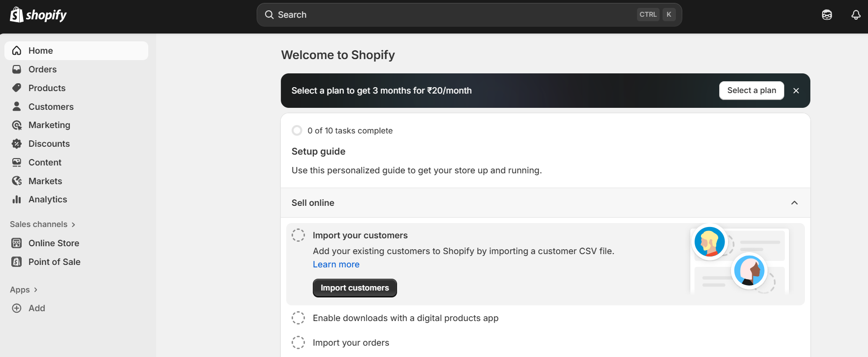Image resolution: width=868 pixels, height=357 pixels.
Task: Click the Orders inbox icon in the sidebar
Action: [x=17, y=69]
